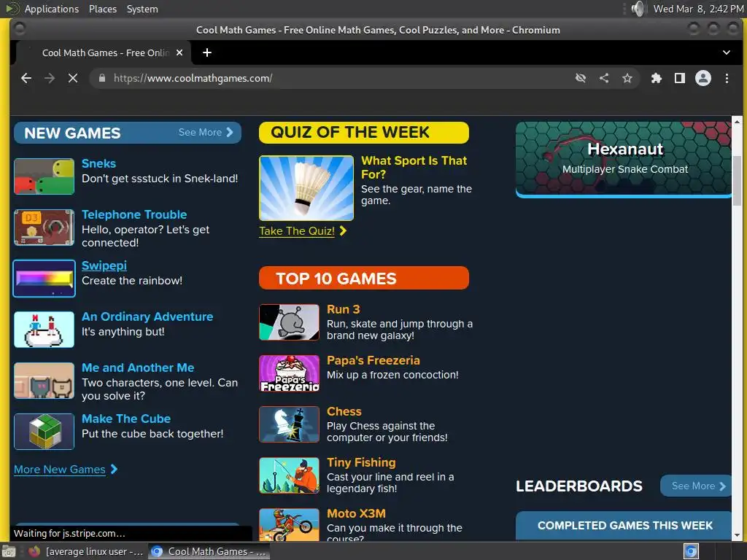Open the An Ordinary Adventure title link
The image size is (747, 560).
[147, 316]
